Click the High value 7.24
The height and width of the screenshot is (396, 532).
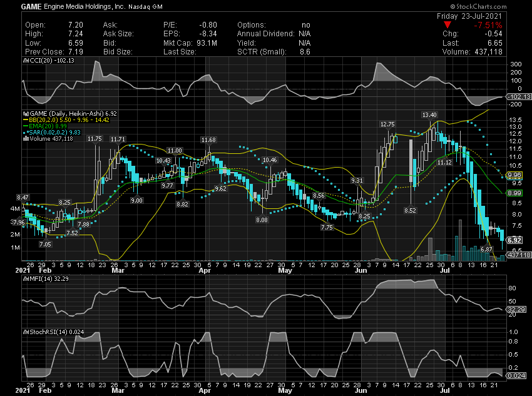76,34
